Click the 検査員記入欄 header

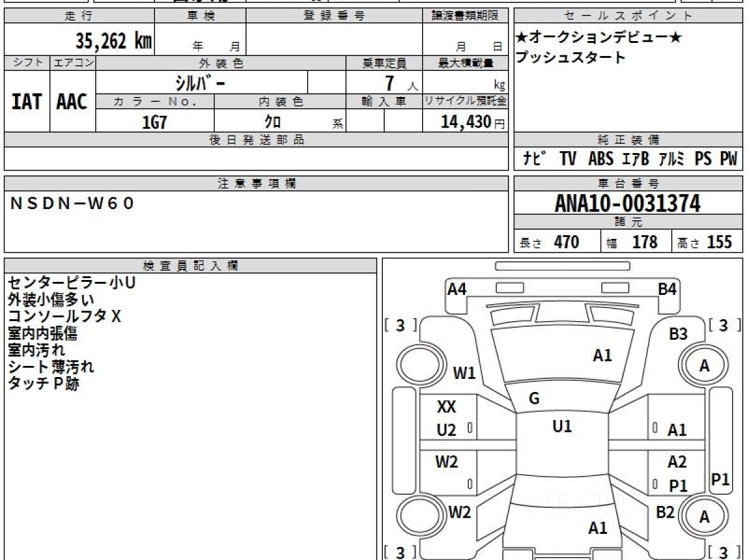190,265
